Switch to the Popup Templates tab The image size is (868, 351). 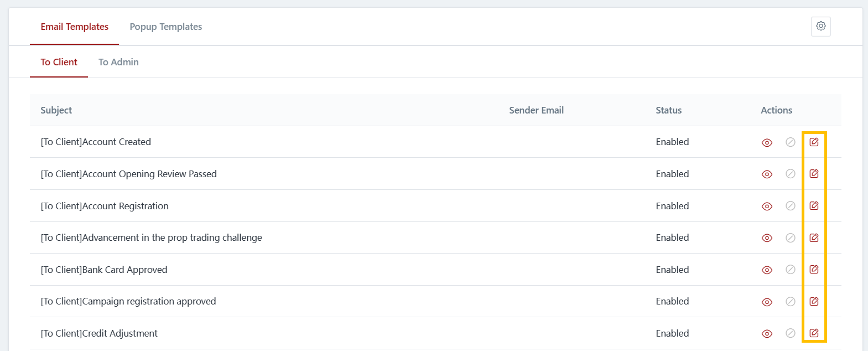pyautogui.click(x=165, y=27)
